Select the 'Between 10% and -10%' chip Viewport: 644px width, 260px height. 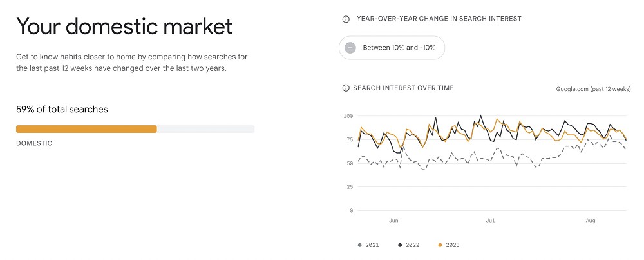click(x=392, y=48)
